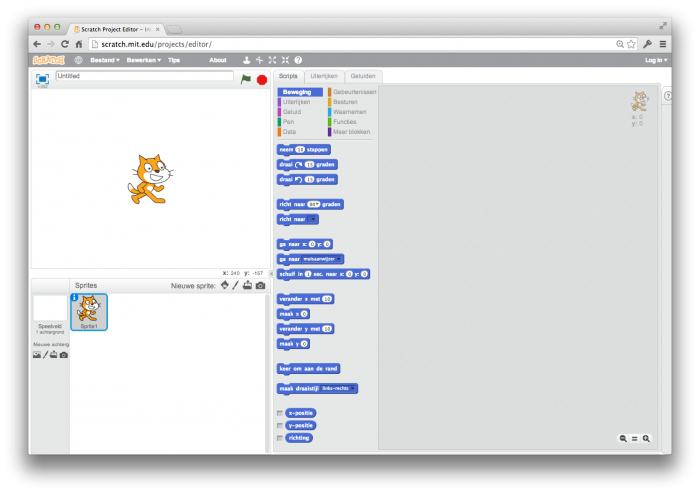Toggle y-positie stage monitor checkbox
700x494 pixels.
[280, 426]
